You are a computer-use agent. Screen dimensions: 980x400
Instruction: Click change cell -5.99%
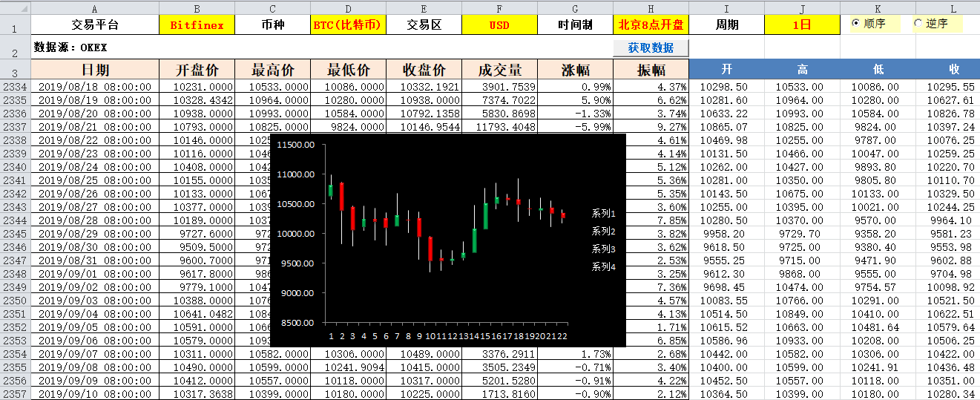pos(575,127)
